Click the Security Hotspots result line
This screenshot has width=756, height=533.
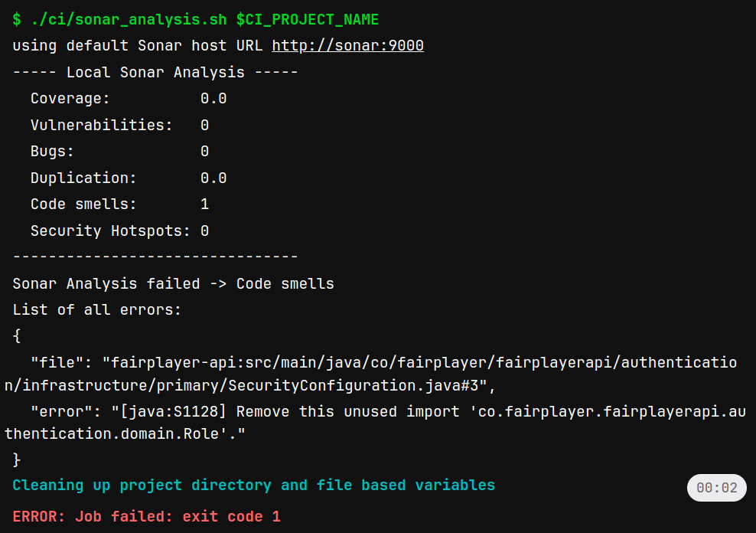click(119, 231)
